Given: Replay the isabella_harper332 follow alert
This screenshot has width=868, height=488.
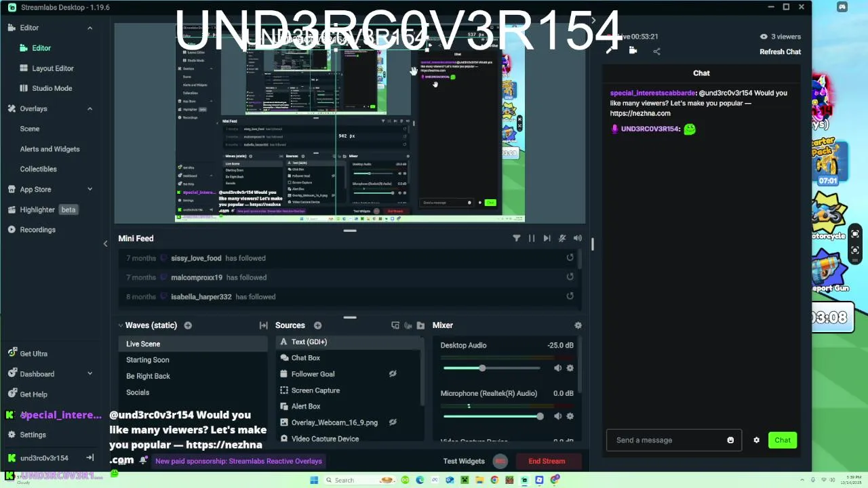Looking at the screenshot, I should click(570, 296).
